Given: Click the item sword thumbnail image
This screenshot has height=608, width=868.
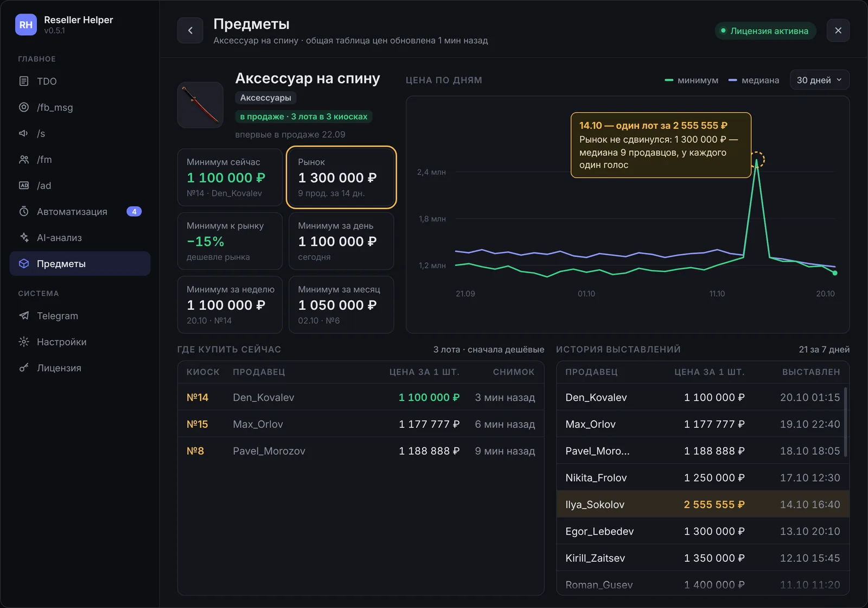Looking at the screenshot, I should pos(201,105).
